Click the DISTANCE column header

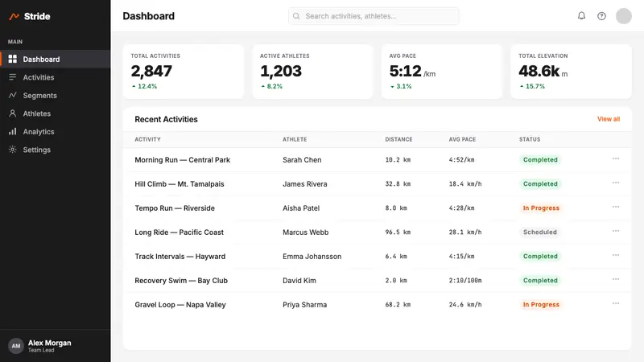pos(398,139)
